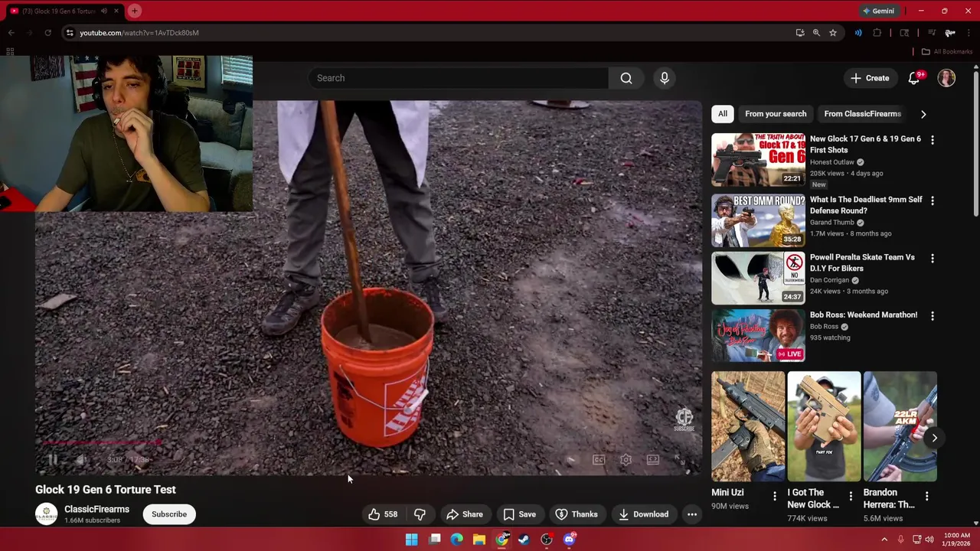
Task: Subscribe to ClassicFirearms channel
Action: point(169,514)
